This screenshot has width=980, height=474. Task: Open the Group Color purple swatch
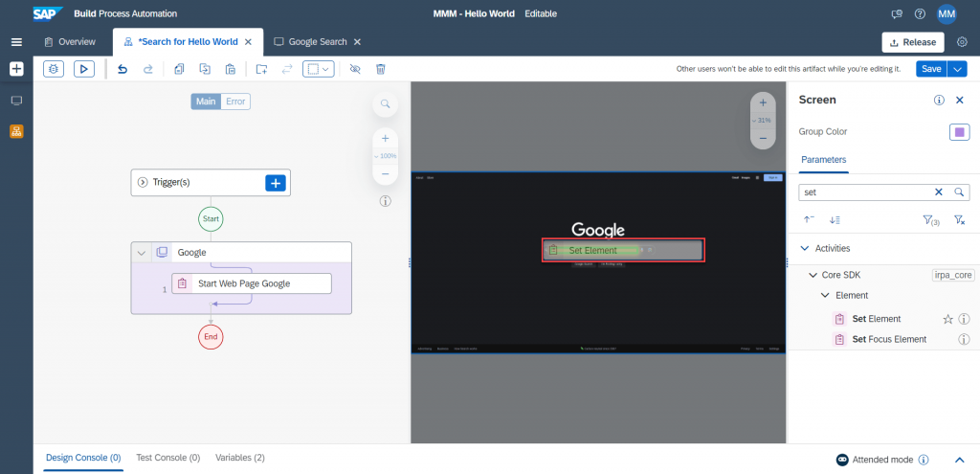click(959, 132)
